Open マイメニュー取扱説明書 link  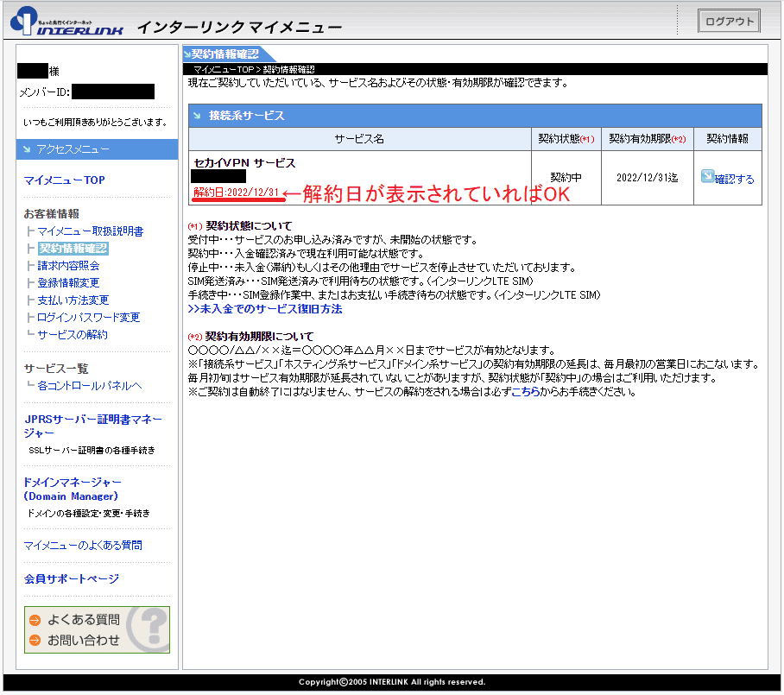point(91,231)
